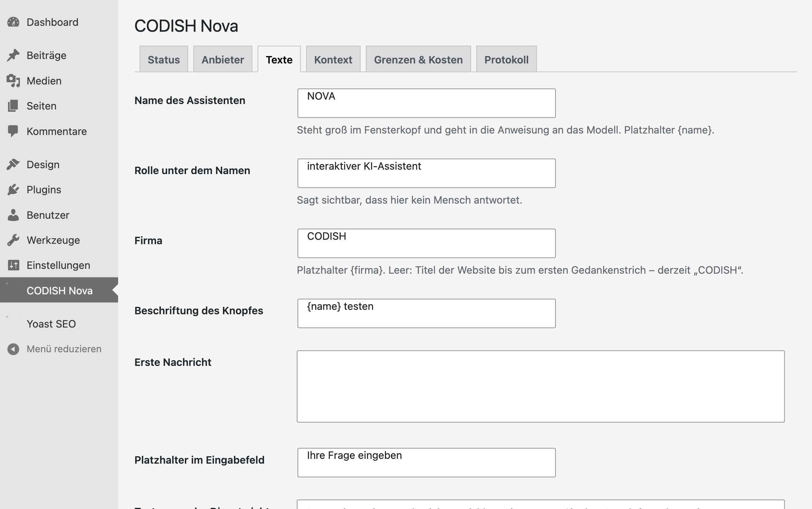Focus the Firma input field

pos(426,243)
